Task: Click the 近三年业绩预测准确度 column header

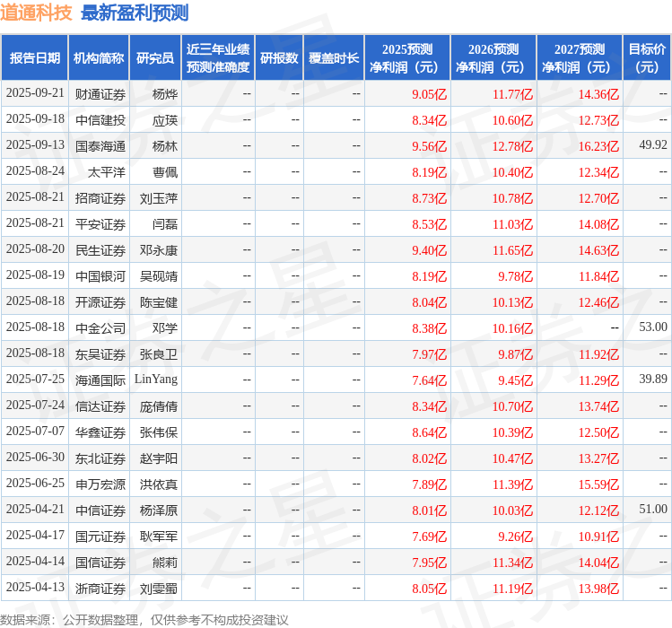Action: [218, 58]
